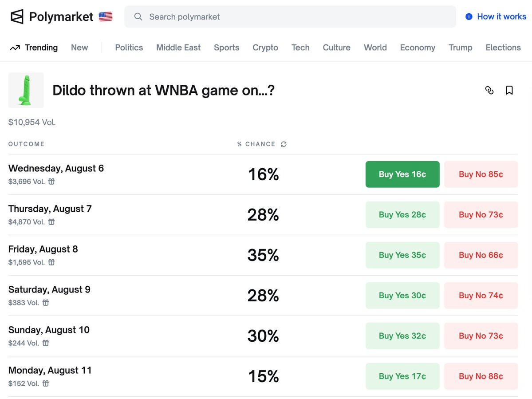Click the gift rewards icon under Wednesday, August 6
Image resolution: width=532 pixels, height=399 pixels.
pyautogui.click(x=51, y=181)
